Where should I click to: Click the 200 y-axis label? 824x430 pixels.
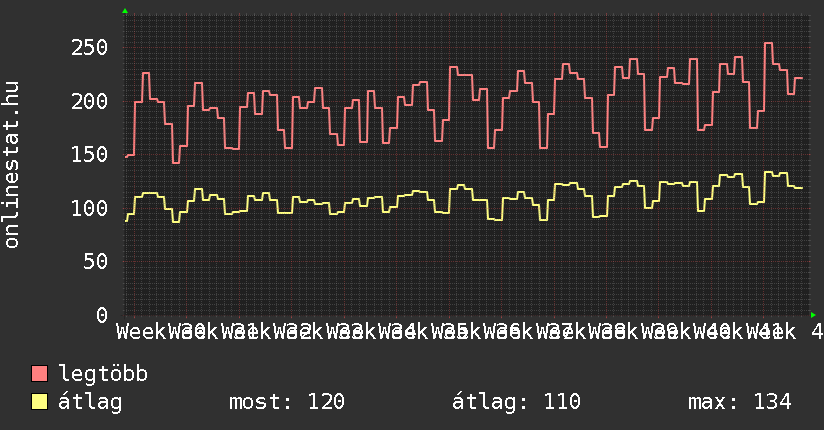88,101
